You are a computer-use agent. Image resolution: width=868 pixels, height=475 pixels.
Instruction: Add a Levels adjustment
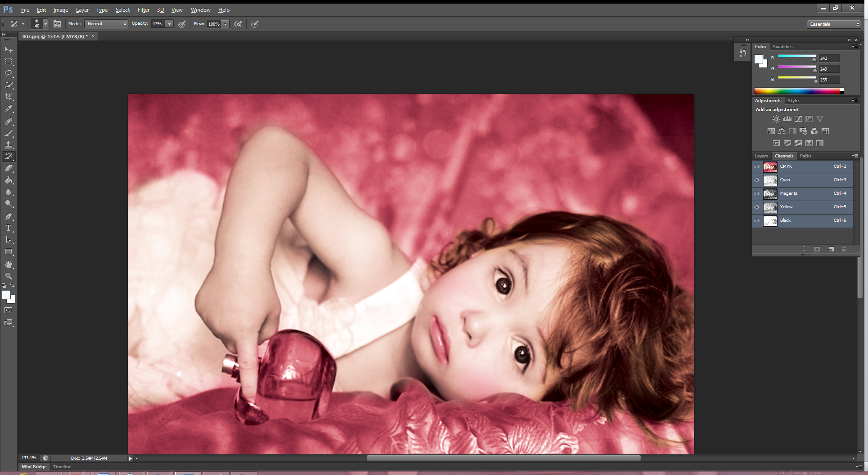(x=787, y=119)
